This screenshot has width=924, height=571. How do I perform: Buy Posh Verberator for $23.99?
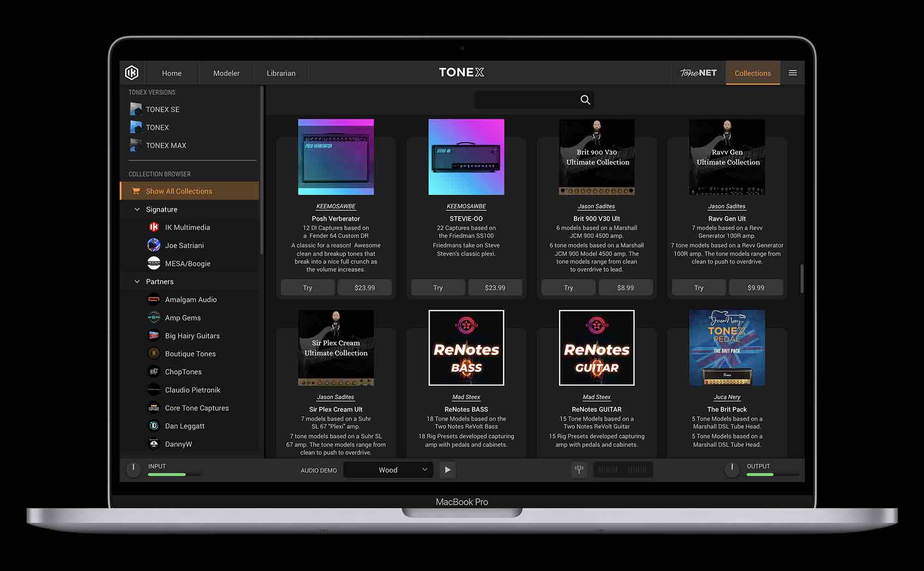click(365, 288)
